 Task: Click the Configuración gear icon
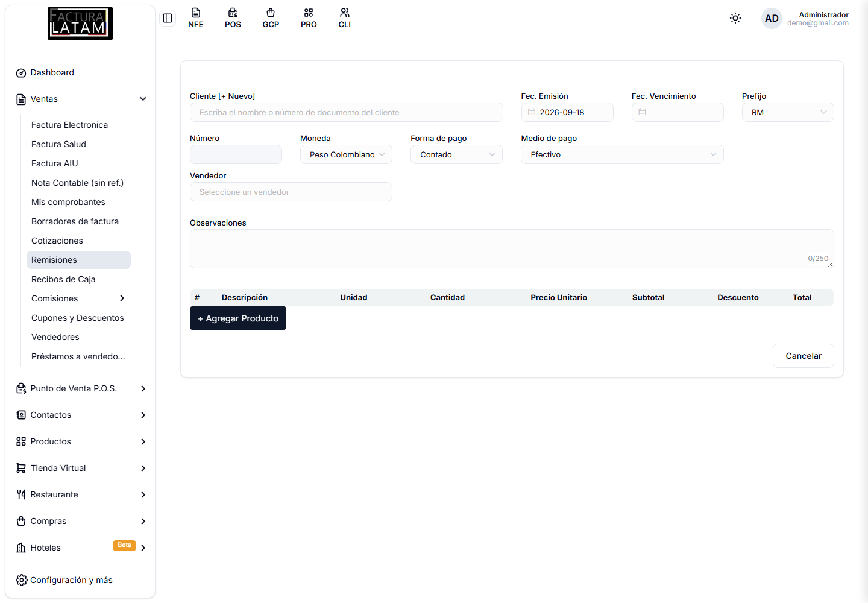pyautogui.click(x=22, y=580)
